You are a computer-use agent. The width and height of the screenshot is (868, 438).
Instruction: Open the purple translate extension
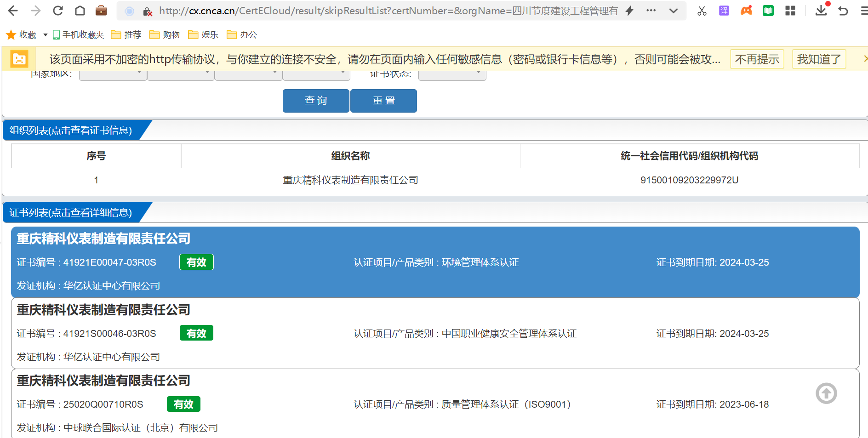click(724, 11)
